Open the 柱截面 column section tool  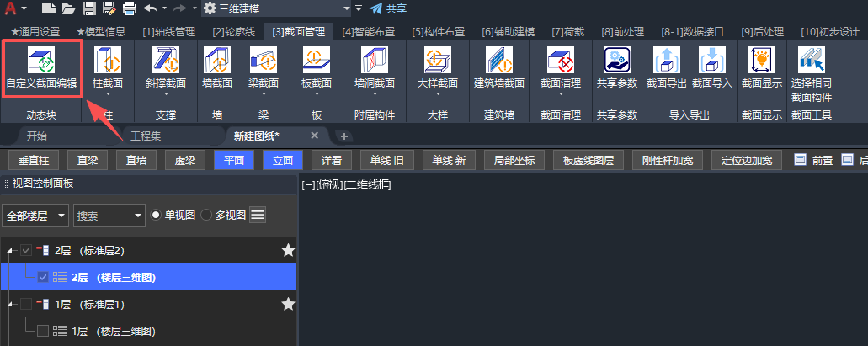[108, 67]
